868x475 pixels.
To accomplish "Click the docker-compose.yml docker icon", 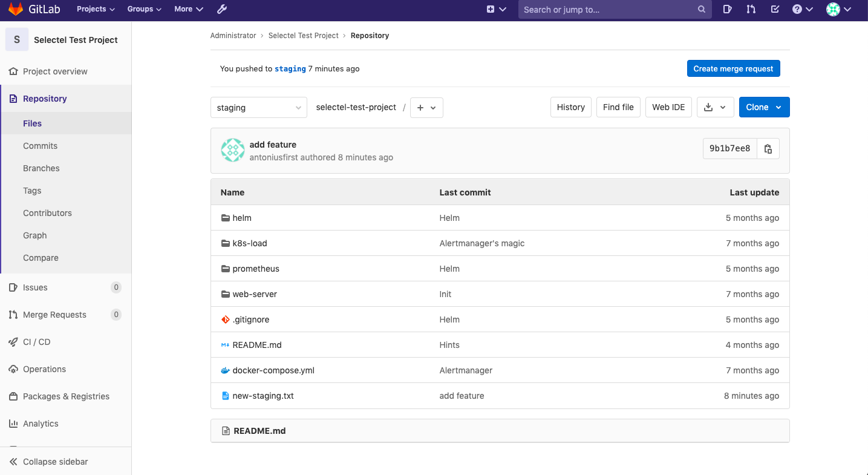I will coord(226,370).
